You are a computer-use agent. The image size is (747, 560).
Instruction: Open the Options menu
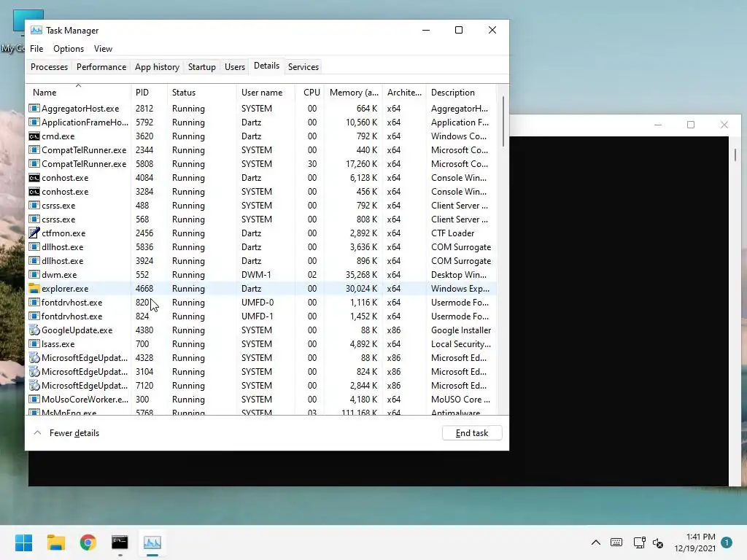tap(68, 49)
